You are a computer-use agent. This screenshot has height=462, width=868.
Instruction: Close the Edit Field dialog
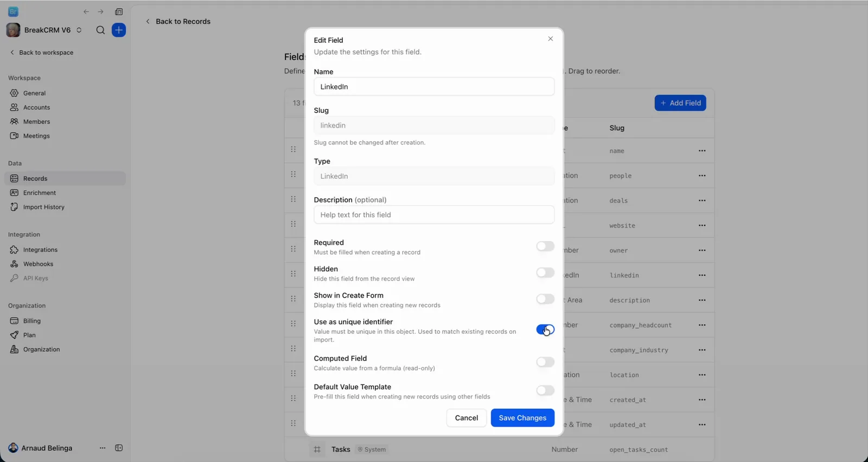tap(550, 39)
